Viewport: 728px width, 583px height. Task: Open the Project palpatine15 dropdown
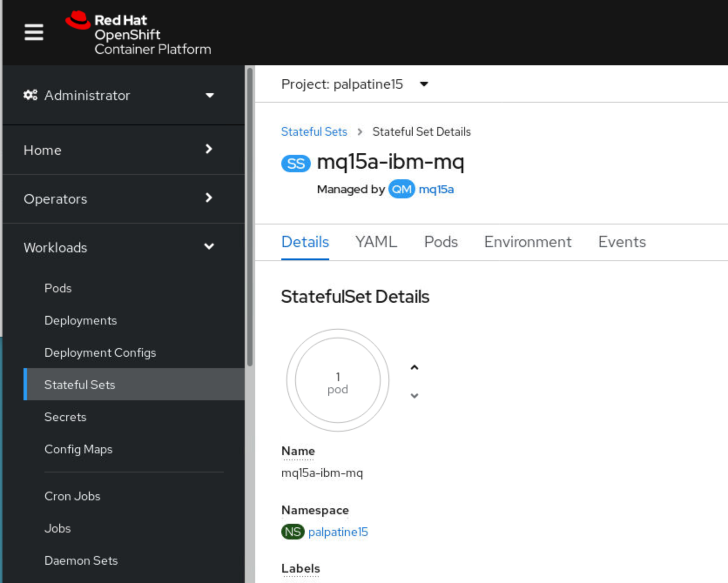[355, 84]
